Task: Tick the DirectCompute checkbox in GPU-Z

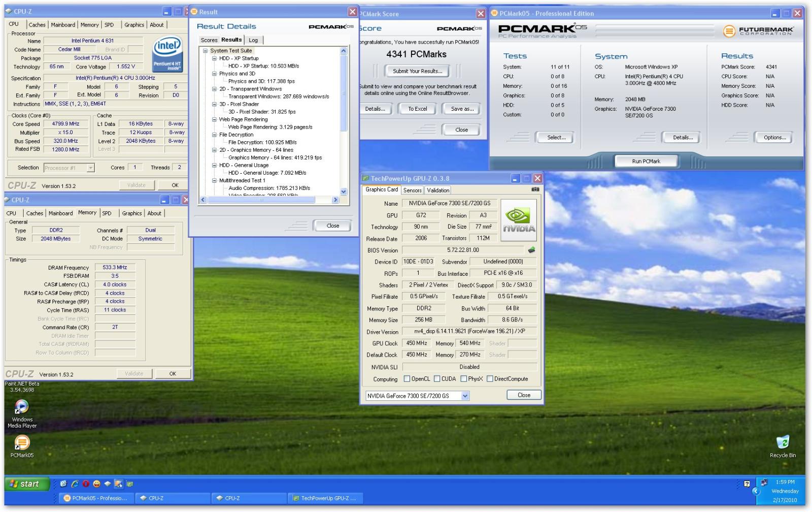Action: coord(490,379)
